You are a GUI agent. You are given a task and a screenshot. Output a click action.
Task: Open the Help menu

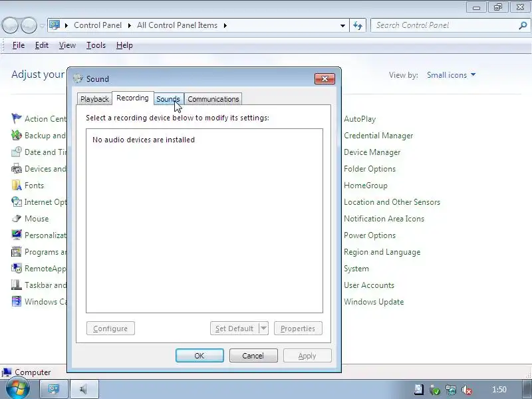[x=124, y=45]
